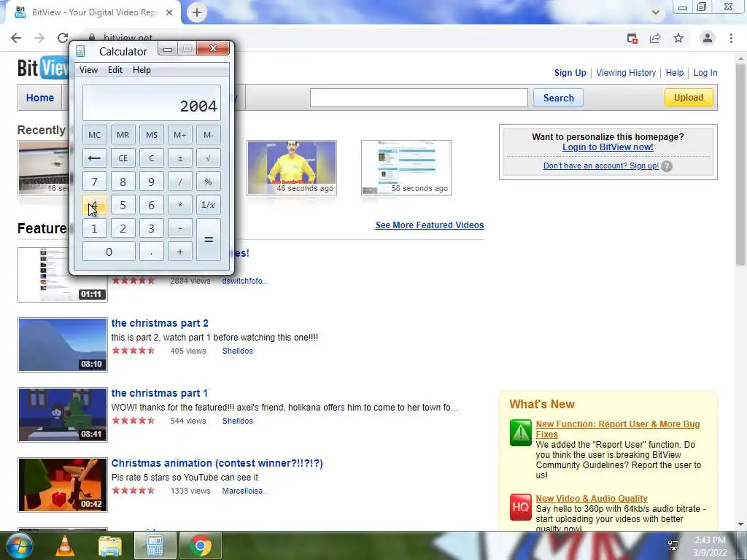
Task: Open the Chrome three-dot menu
Action: point(731,38)
